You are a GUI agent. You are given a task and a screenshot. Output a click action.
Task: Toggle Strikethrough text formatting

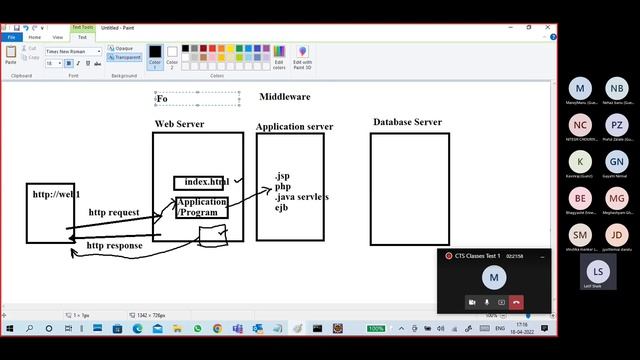(x=98, y=64)
